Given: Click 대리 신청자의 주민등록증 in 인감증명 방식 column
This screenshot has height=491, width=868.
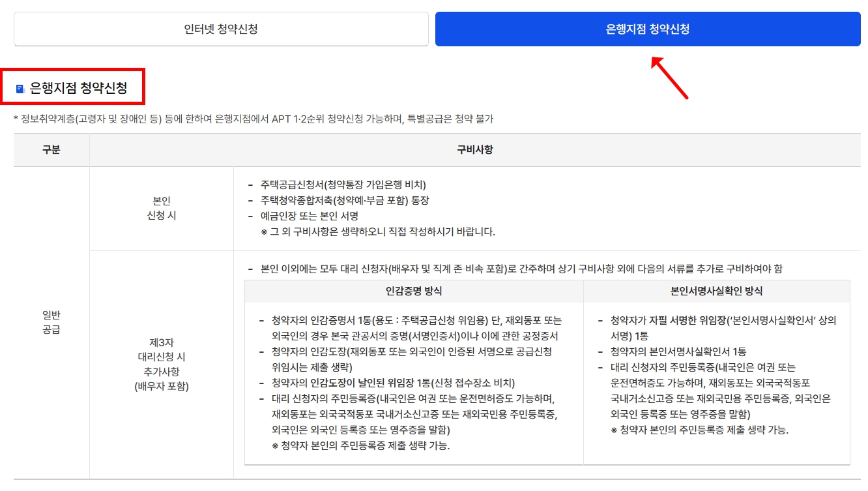Looking at the screenshot, I should pyautogui.click(x=415, y=414).
